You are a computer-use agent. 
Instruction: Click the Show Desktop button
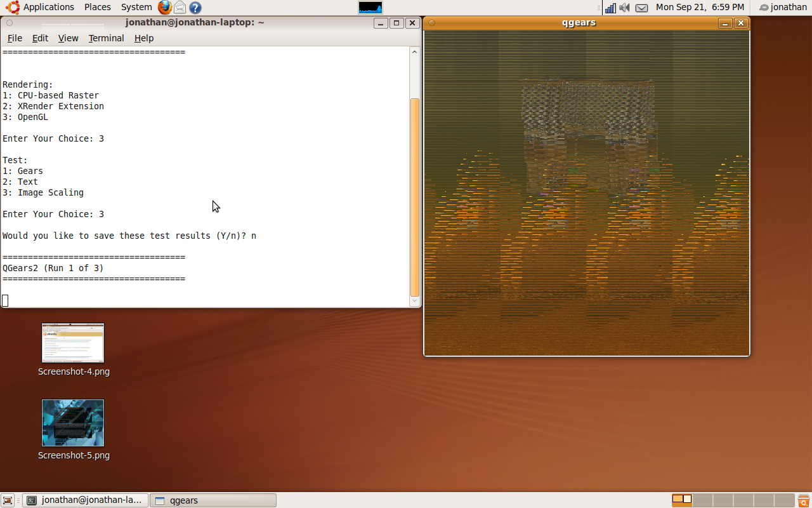8,500
